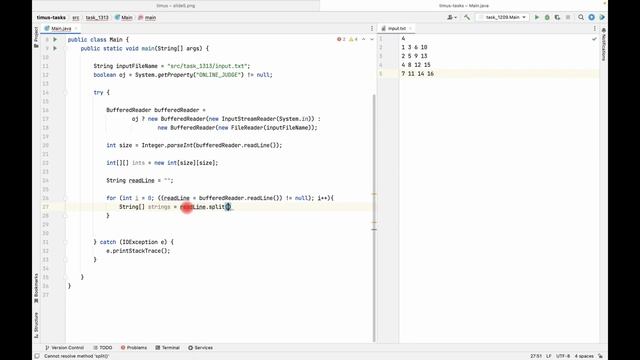Open the user account icon menu

[451, 18]
